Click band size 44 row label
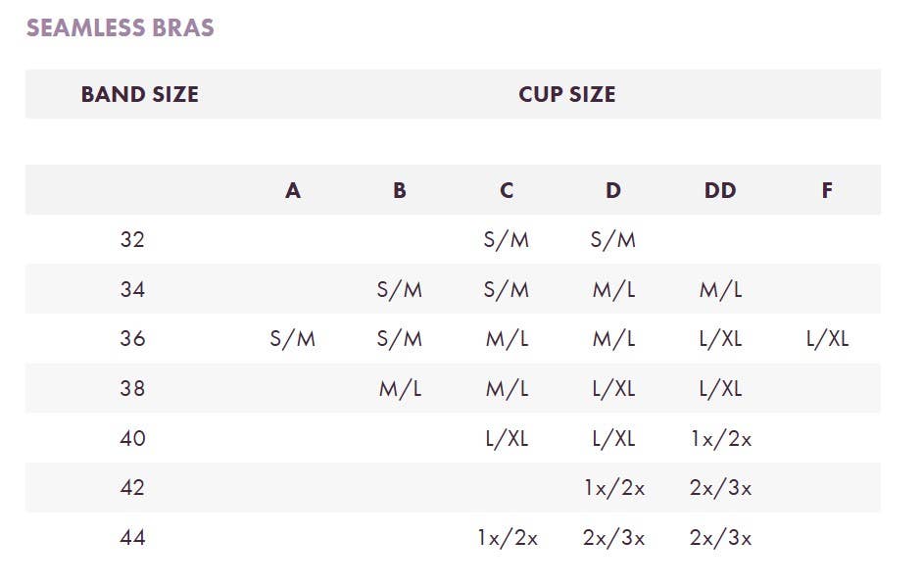Screen dimensions: 923x588 132,538
